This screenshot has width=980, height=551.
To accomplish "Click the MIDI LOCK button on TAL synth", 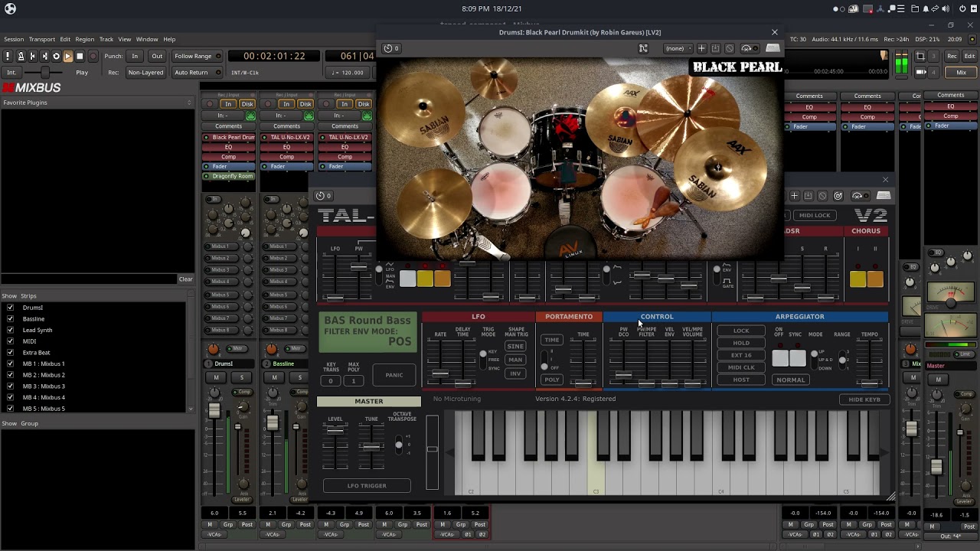I will (815, 215).
